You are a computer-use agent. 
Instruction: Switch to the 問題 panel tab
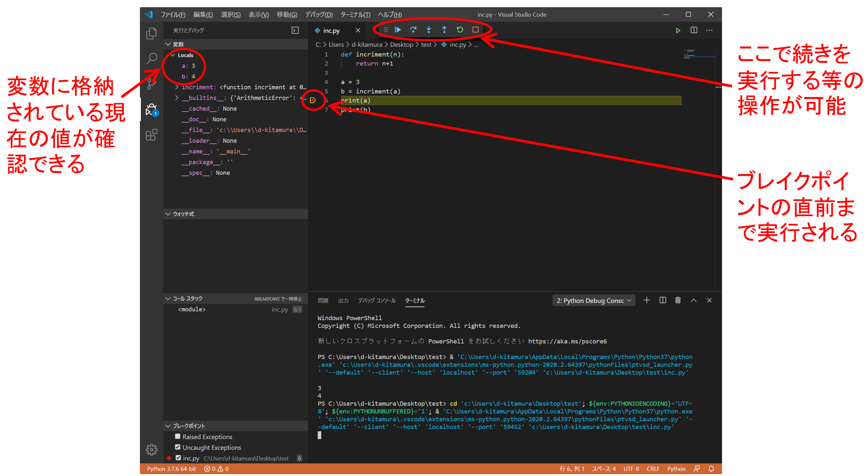pos(323,300)
